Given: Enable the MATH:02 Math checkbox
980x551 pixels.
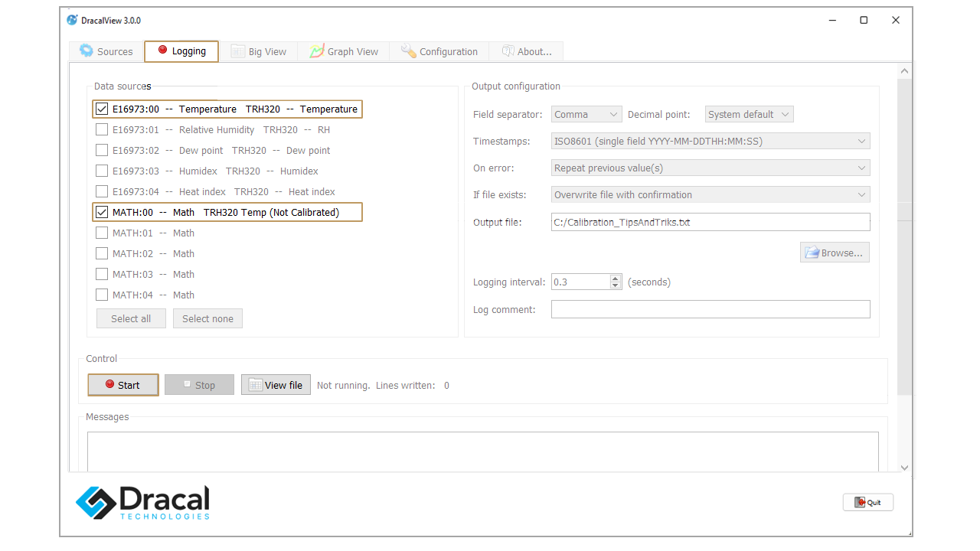Looking at the screenshot, I should tap(102, 253).
